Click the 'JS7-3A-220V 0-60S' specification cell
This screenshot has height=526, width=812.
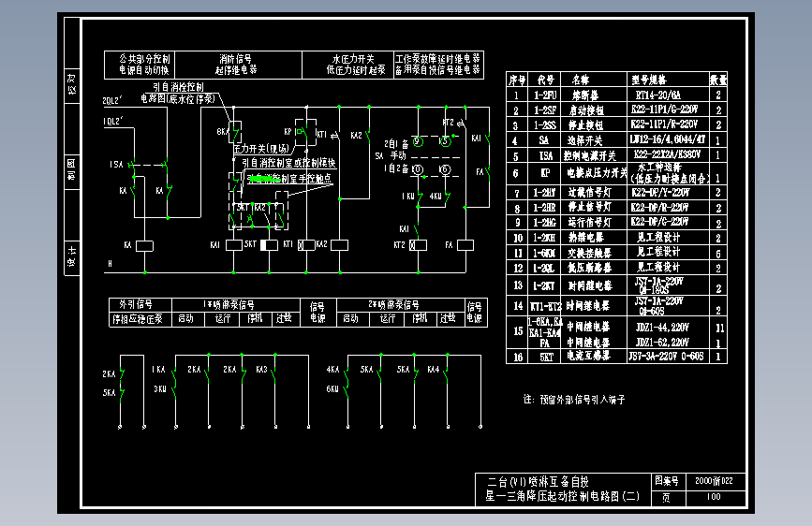coord(666,357)
